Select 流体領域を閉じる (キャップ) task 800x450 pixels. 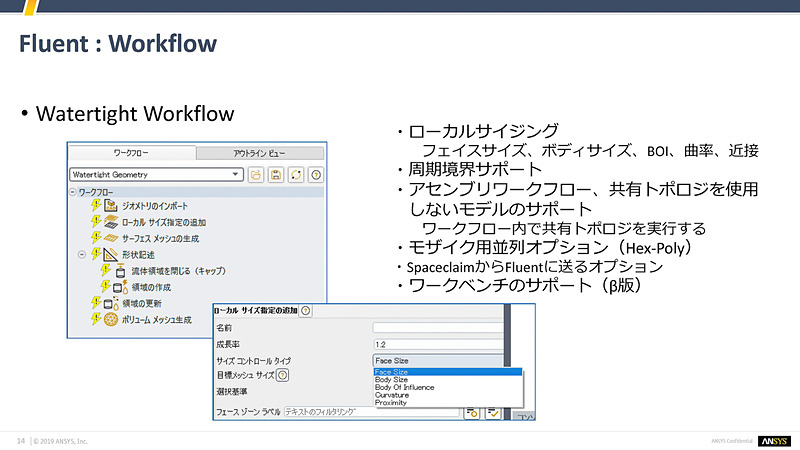tap(179, 271)
